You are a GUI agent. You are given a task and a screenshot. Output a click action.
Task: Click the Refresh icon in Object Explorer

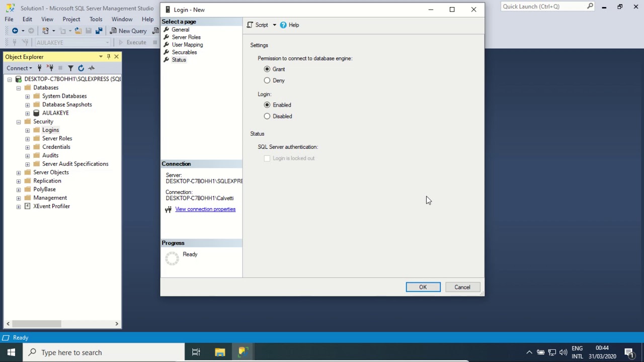(x=81, y=68)
